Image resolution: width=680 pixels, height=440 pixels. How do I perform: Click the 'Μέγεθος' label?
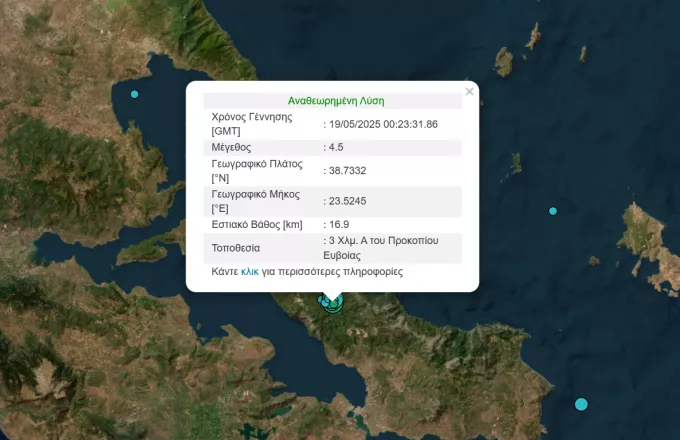[231, 147]
